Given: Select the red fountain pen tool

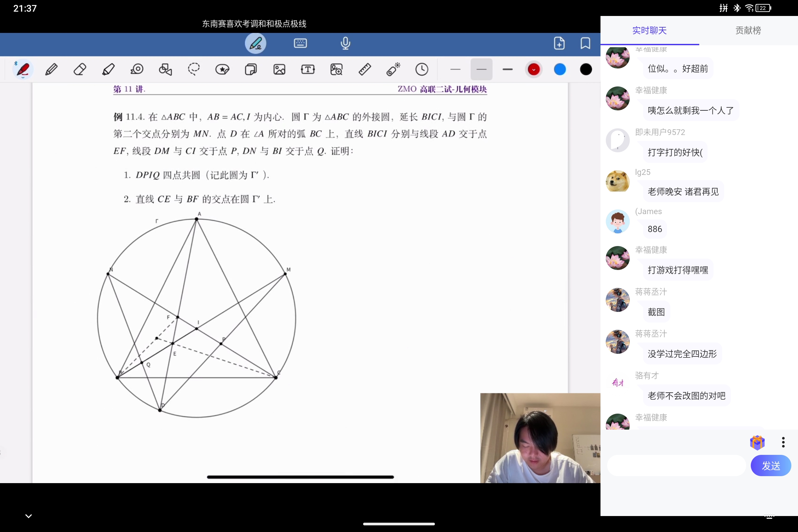Looking at the screenshot, I should click(23, 69).
